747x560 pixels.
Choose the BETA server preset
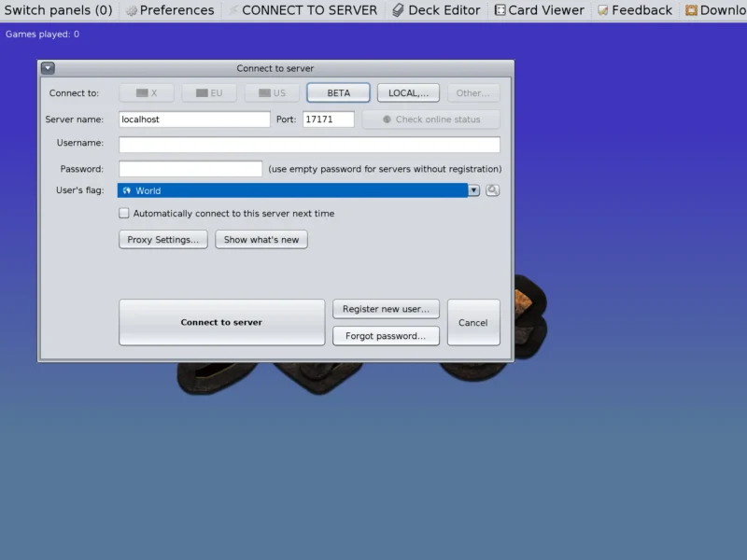click(338, 92)
